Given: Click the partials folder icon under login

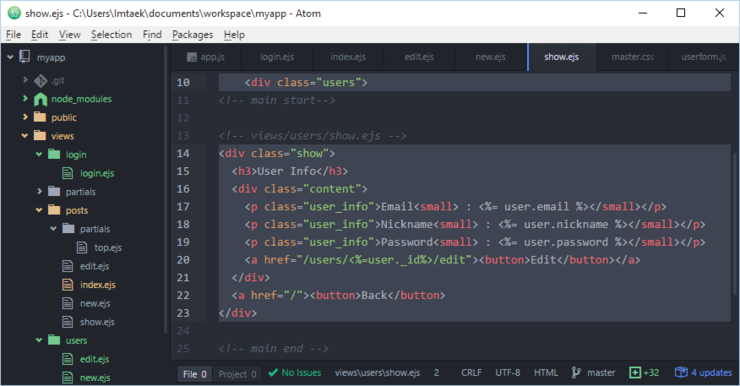Looking at the screenshot, I should (54, 192).
